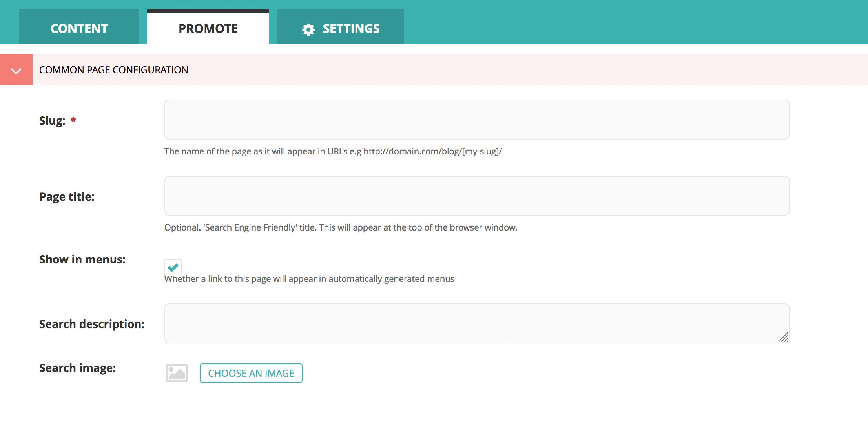Click the Show in menus label
The height and width of the screenshot is (432, 868).
(82, 260)
